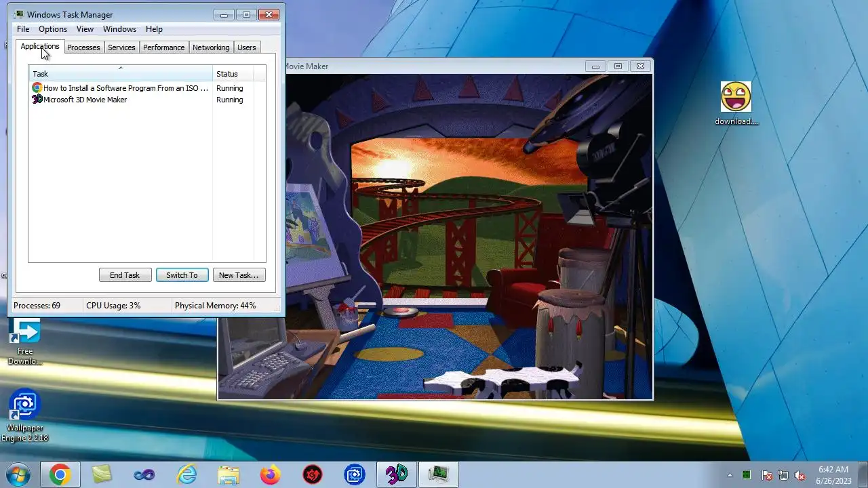Click the End Task button
Image resolution: width=868 pixels, height=488 pixels.
click(125, 274)
